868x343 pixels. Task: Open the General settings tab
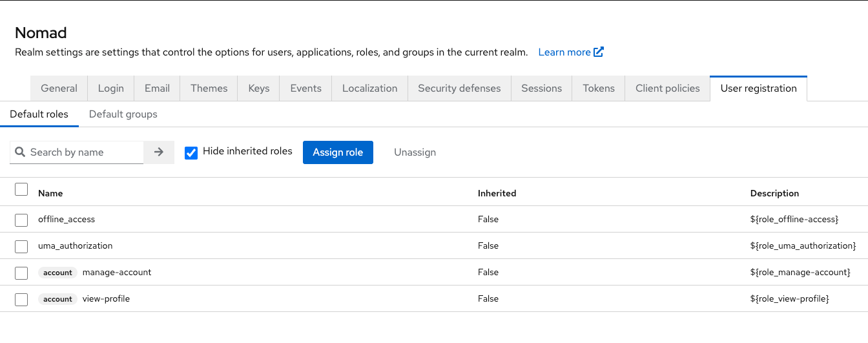59,88
